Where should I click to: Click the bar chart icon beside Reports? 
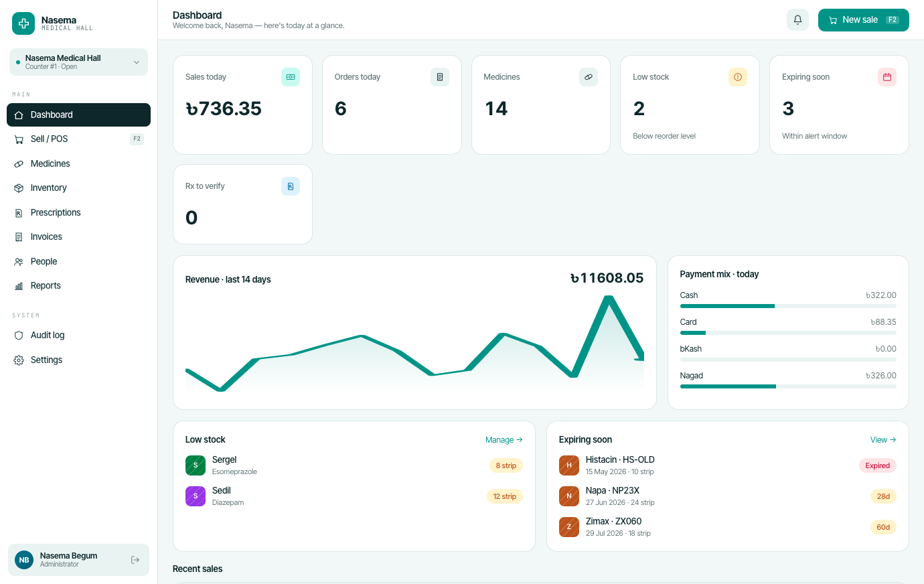coord(19,286)
